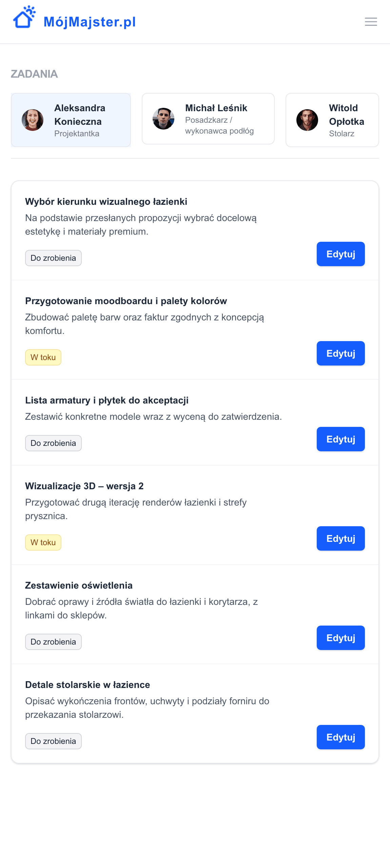Click 'W toku' badge on moodboard task

pyautogui.click(x=43, y=357)
